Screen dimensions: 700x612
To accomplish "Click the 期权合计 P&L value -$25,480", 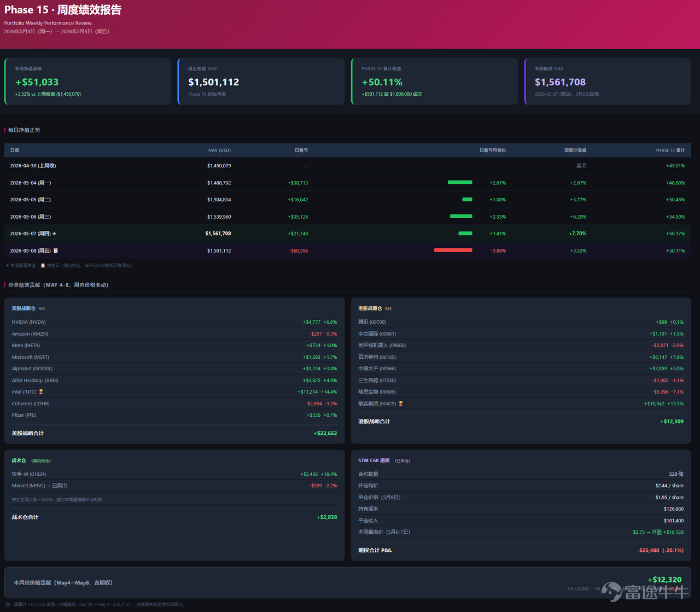I will [x=649, y=550].
